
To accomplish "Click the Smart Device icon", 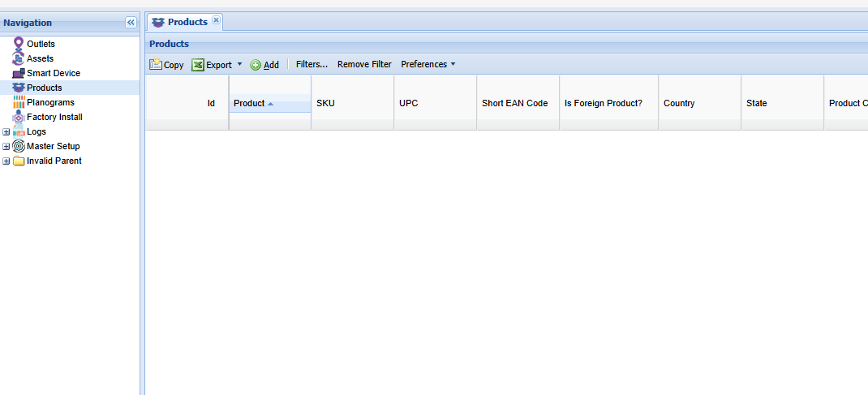I will tap(19, 73).
